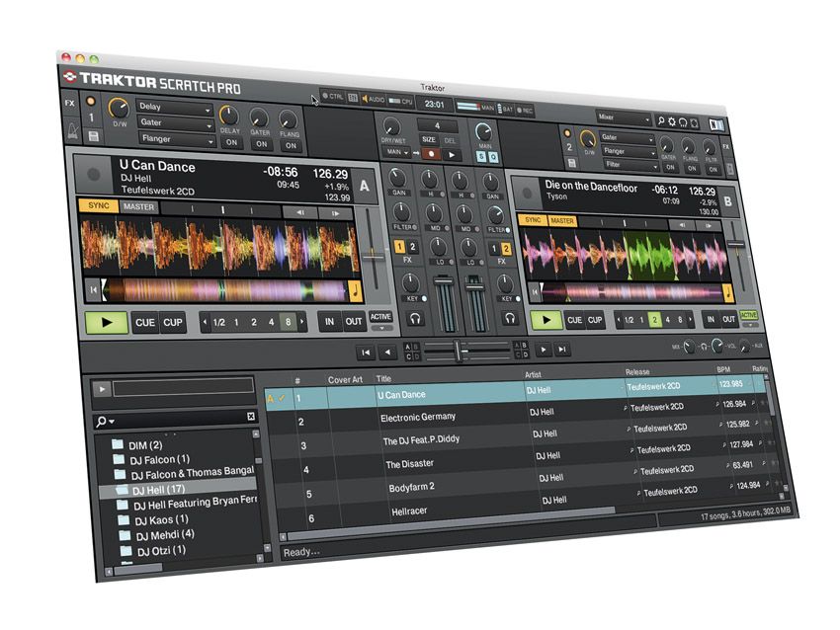840x630 pixels.
Task: Toggle SYNC on deck B
Action: pyautogui.click(x=533, y=220)
